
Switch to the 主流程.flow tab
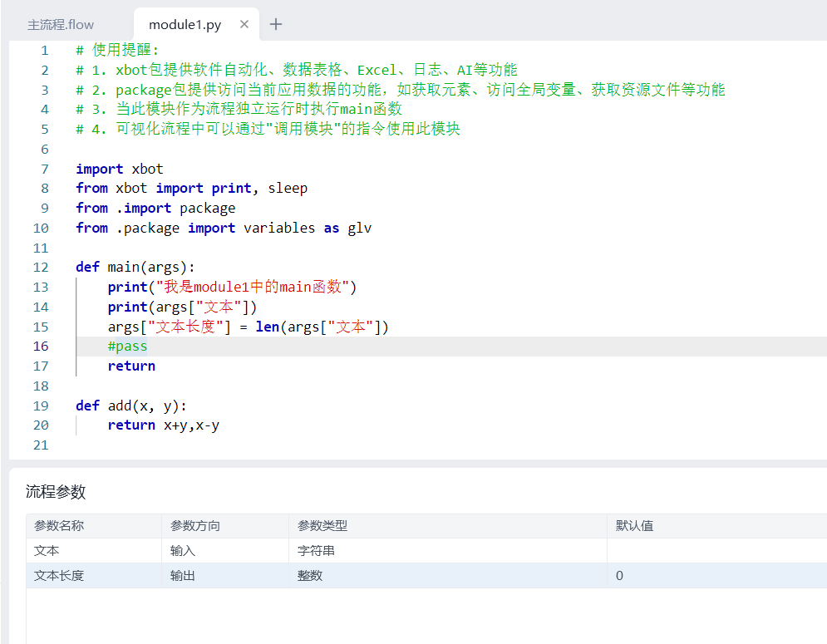coord(61,25)
